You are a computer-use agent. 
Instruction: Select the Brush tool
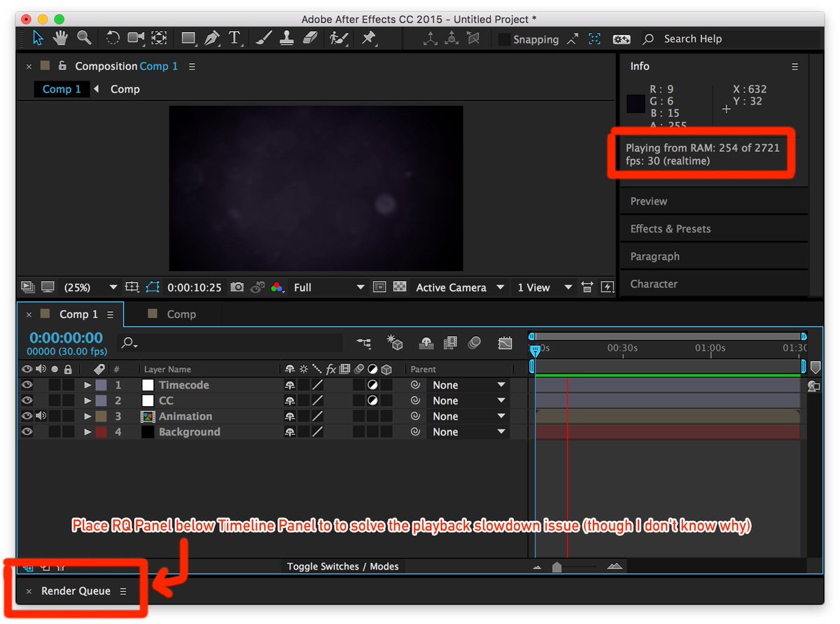(263, 38)
